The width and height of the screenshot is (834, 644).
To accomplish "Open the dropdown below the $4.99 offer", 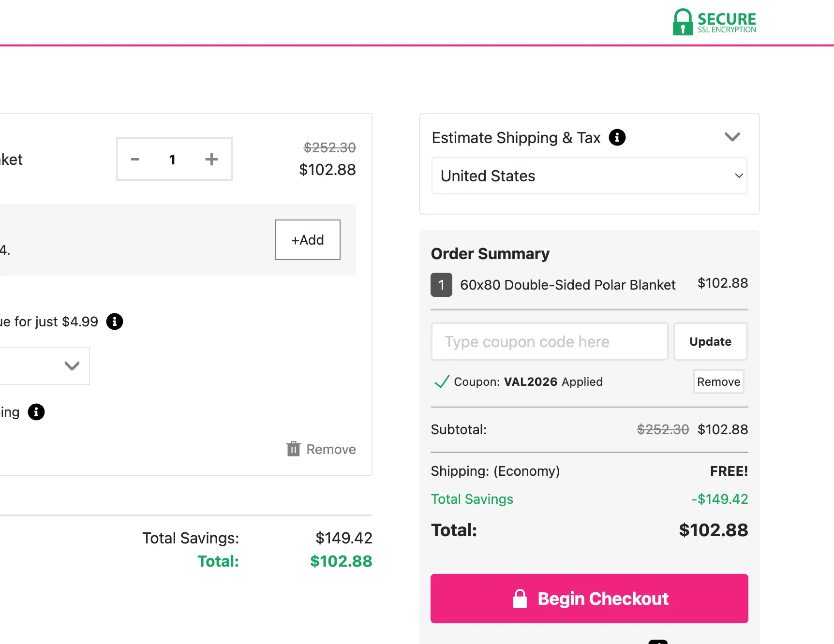I will [x=45, y=366].
